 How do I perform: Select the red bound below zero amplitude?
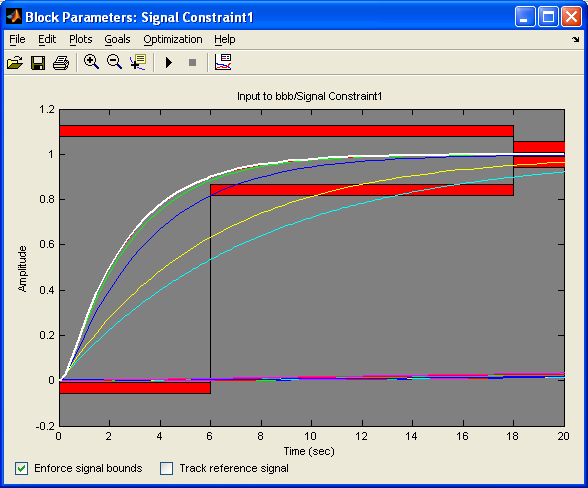tap(135, 387)
